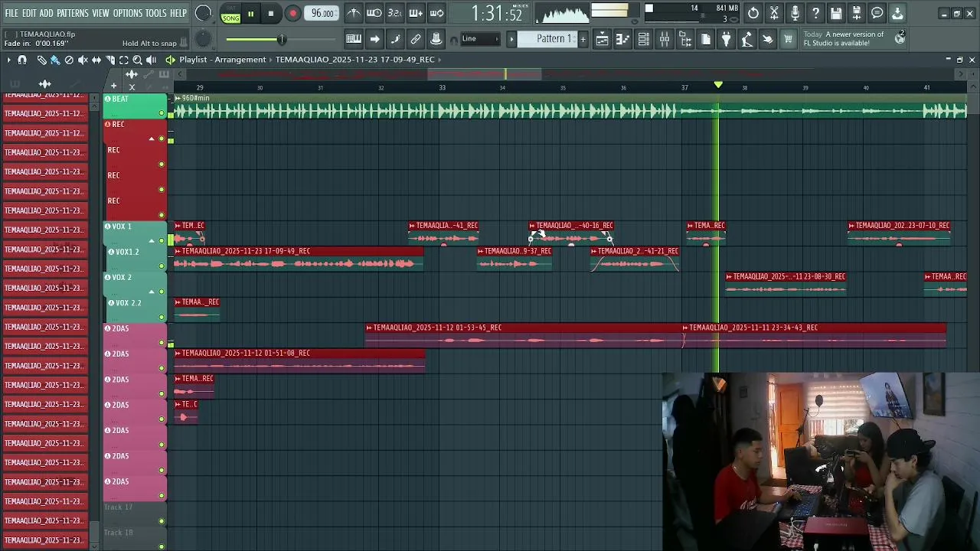Open the Arrangement breadcrumb arrow menu
Screen dimensions: 980x551
[270, 60]
